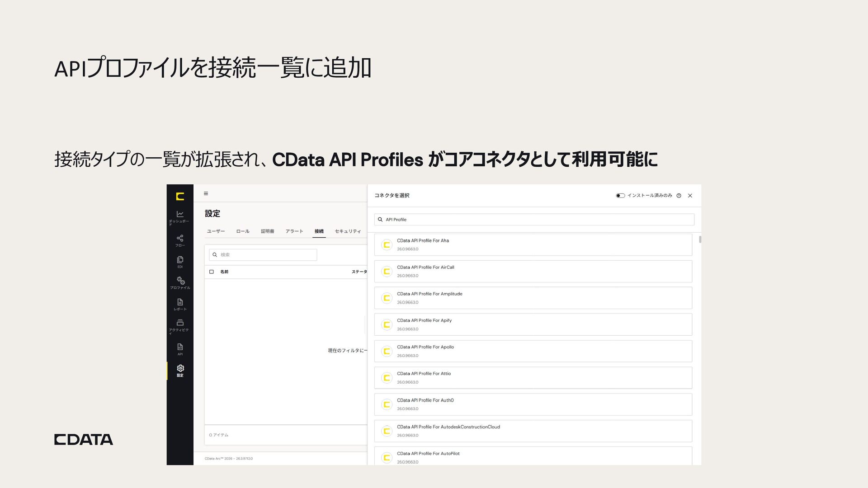Switch to the ロール tab
Viewport: 868px width, 488px height.
pos(243,231)
